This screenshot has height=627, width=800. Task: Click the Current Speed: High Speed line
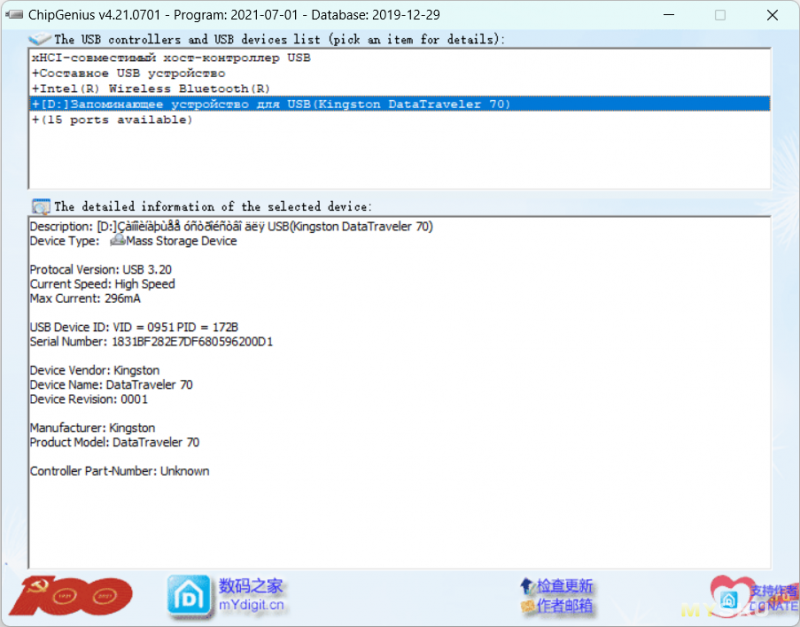click(102, 284)
